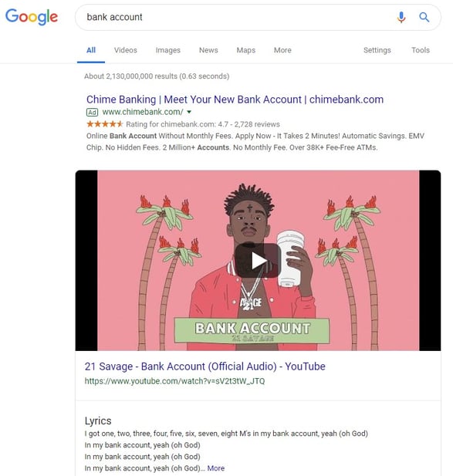This screenshot has height=476, width=453.
Task: Open search Settings
Action: point(377,50)
